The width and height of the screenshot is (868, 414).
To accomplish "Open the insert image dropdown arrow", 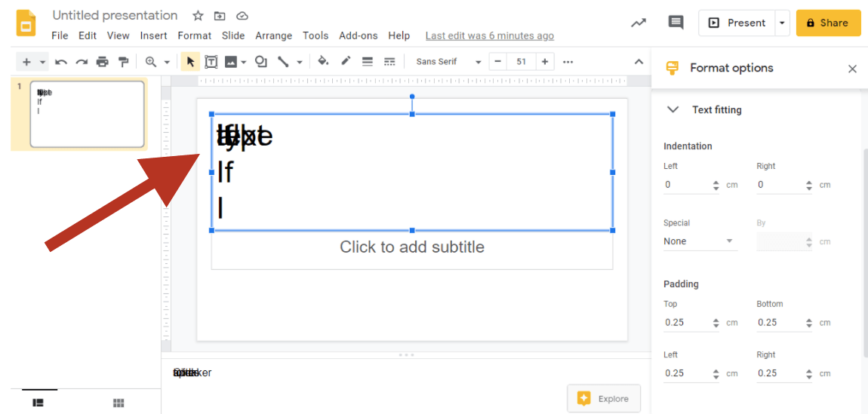I will 244,62.
